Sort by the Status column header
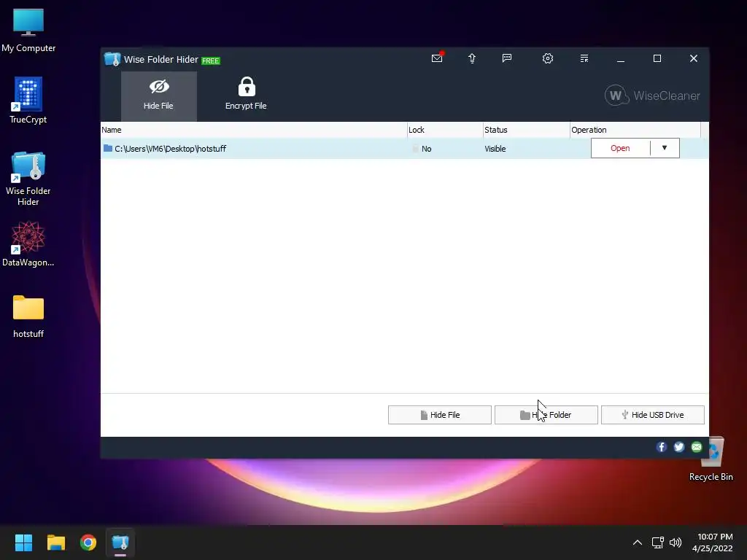 click(x=527, y=130)
